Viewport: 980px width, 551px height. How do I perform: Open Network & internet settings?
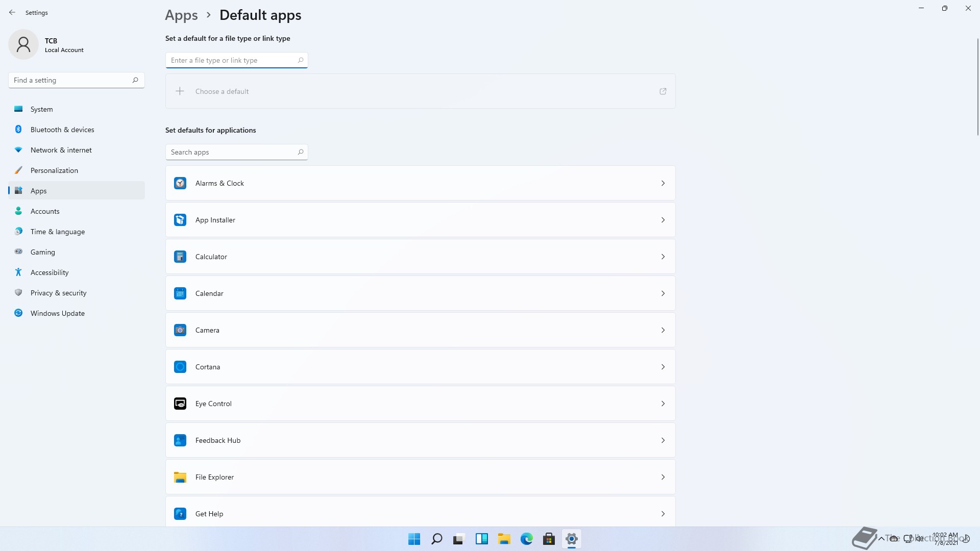pos(77,150)
